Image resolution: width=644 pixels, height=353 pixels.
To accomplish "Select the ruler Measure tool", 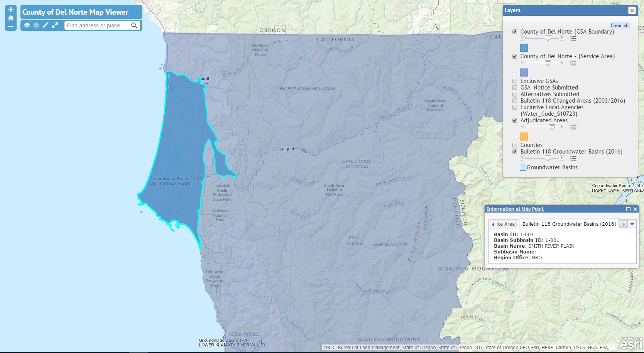I will coord(46,25).
